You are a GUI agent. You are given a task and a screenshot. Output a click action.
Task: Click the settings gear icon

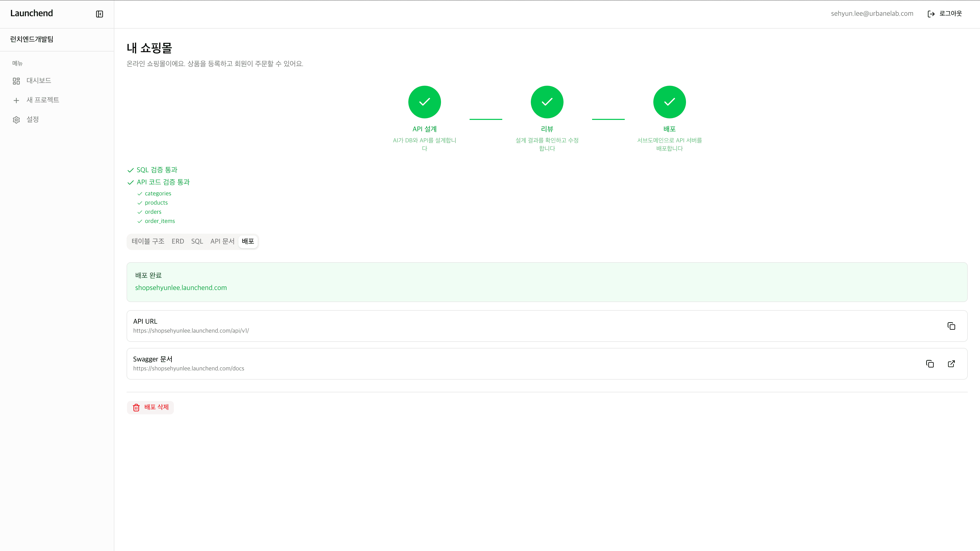click(x=16, y=120)
